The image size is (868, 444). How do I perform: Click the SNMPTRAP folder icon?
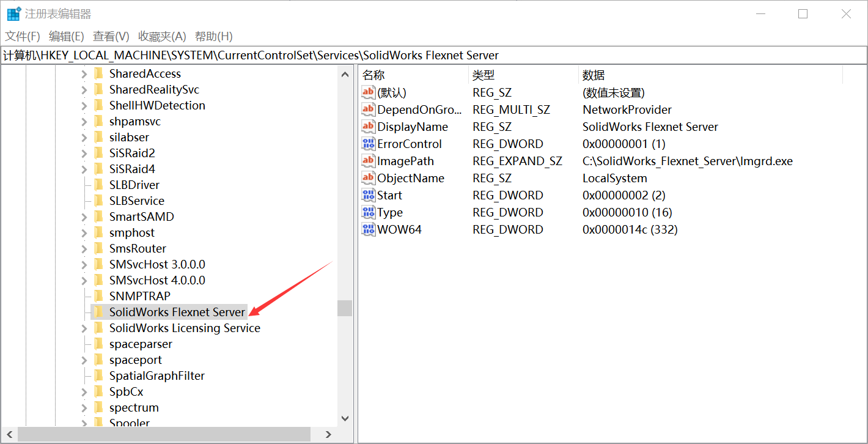98,297
